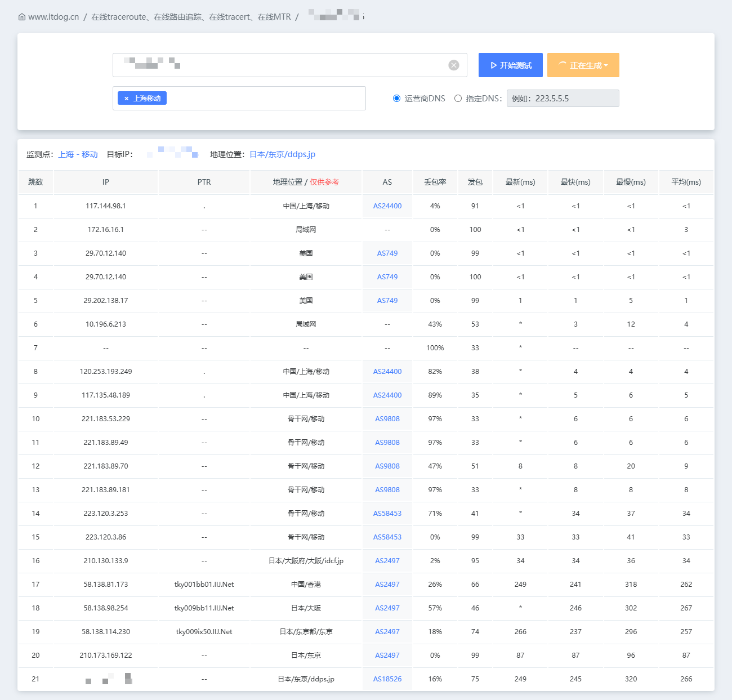Click AS2497 in hop 16 row
The image size is (732, 700).
pos(387,561)
